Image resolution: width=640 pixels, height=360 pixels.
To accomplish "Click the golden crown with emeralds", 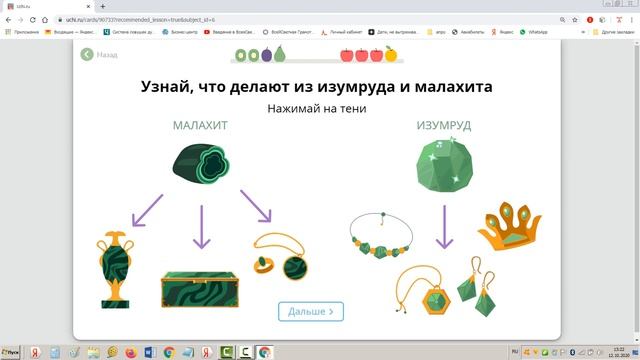I will point(509,226).
